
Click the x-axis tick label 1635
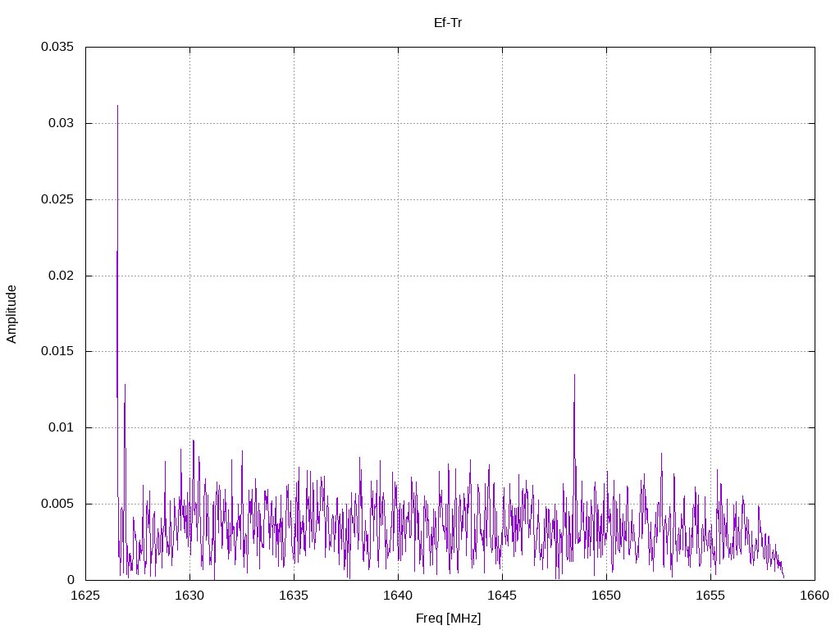294,596
